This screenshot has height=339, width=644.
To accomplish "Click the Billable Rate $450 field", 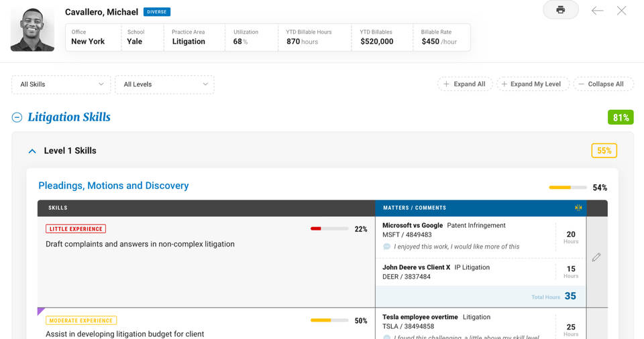I will coord(441,38).
